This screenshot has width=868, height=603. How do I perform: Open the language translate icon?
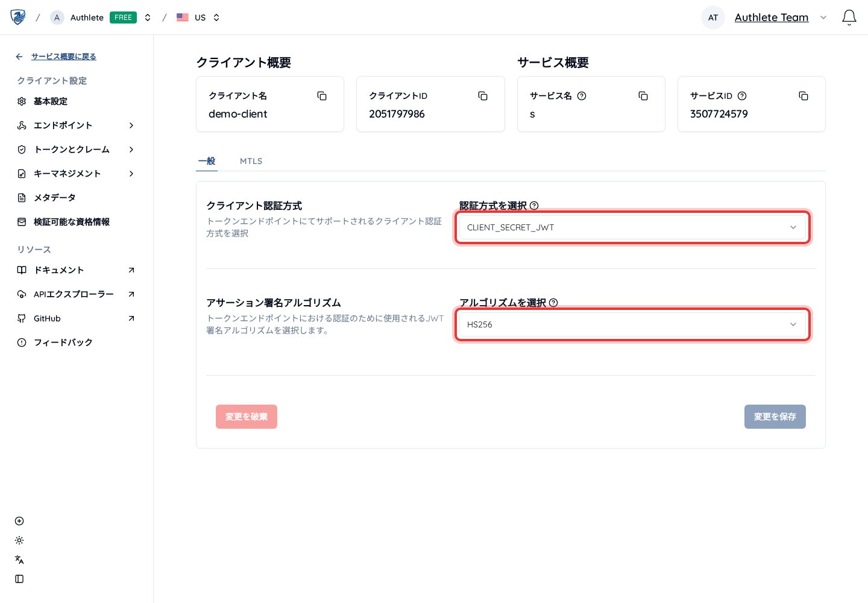(19, 560)
